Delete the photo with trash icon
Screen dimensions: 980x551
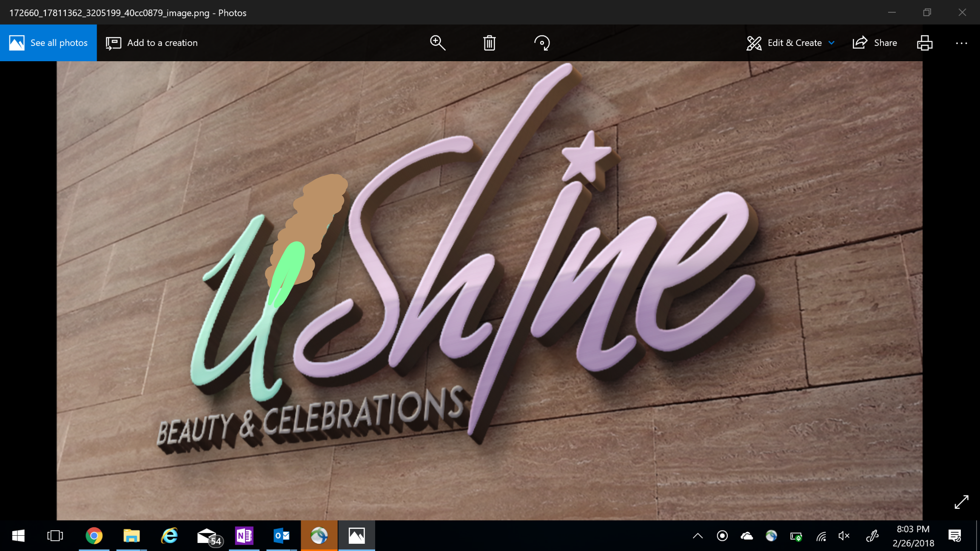click(x=489, y=43)
